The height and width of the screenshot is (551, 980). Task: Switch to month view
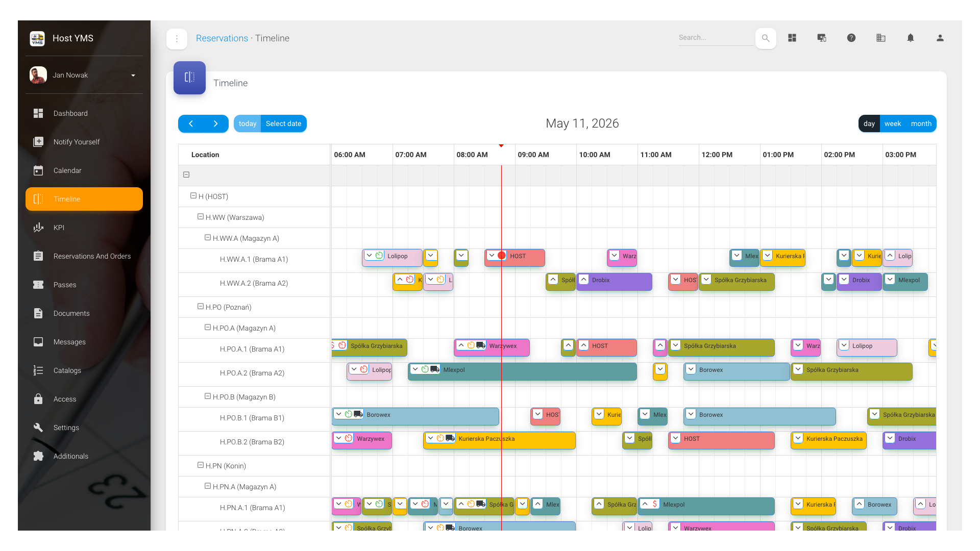pyautogui.click(x=921, y=123)
